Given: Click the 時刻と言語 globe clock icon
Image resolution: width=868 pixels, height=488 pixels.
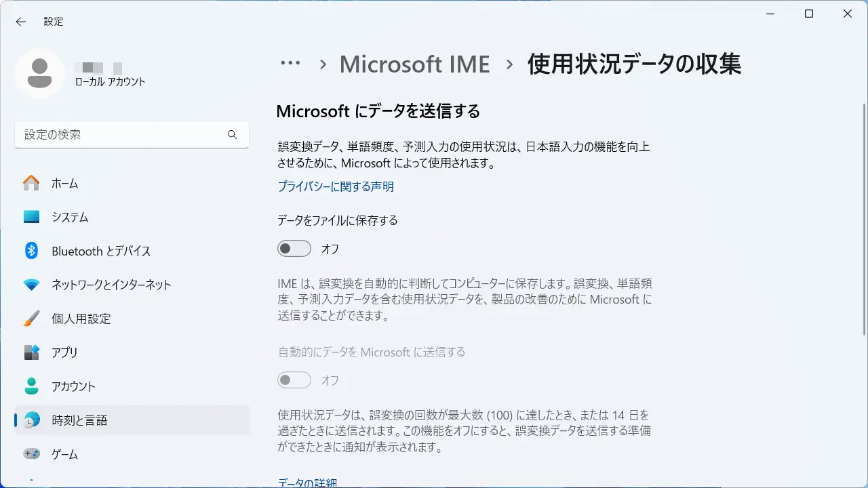Looking at the screenshot, I should (x=31, y=420).
